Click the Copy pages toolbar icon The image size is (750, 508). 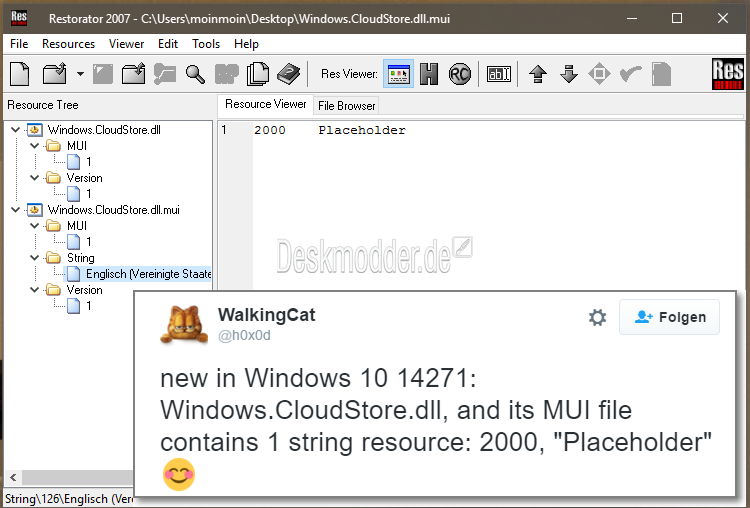[258, 74]
